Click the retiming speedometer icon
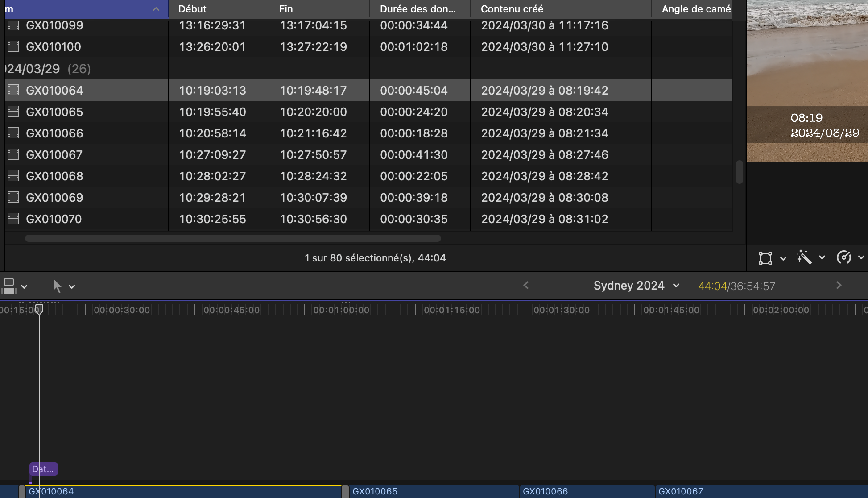The width and height of the screenshot is (868, 498). 843,257
